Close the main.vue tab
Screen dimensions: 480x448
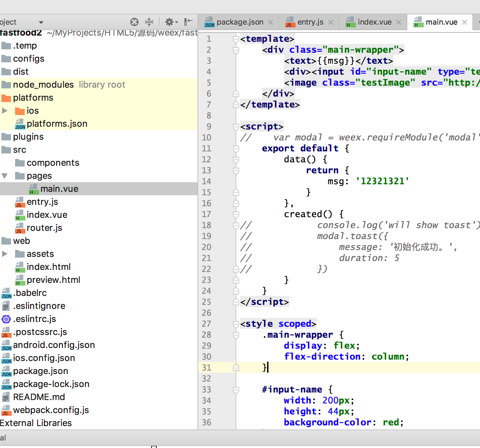tap(465, 22)
